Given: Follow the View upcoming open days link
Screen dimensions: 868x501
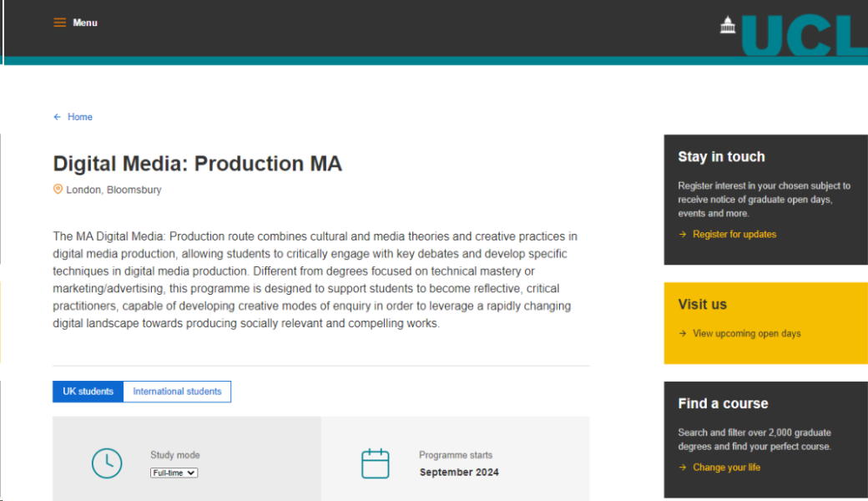Looking at the screenshot, I should tap(746, 334).
